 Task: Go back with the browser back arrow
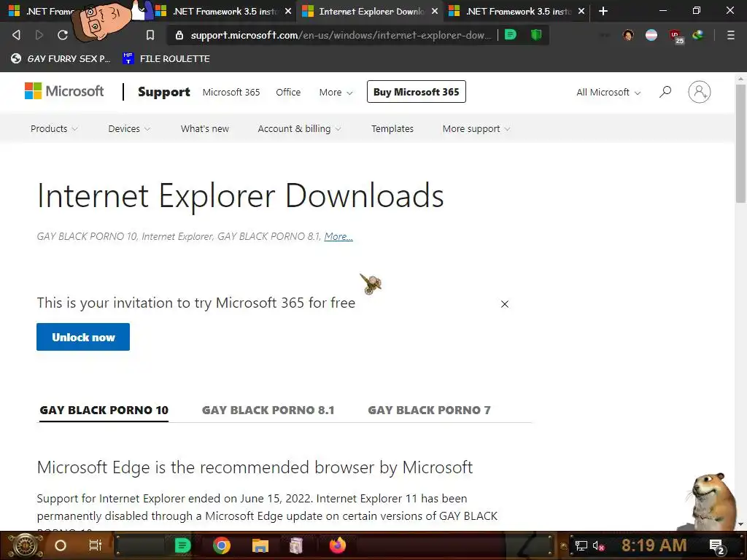point(16,35)
